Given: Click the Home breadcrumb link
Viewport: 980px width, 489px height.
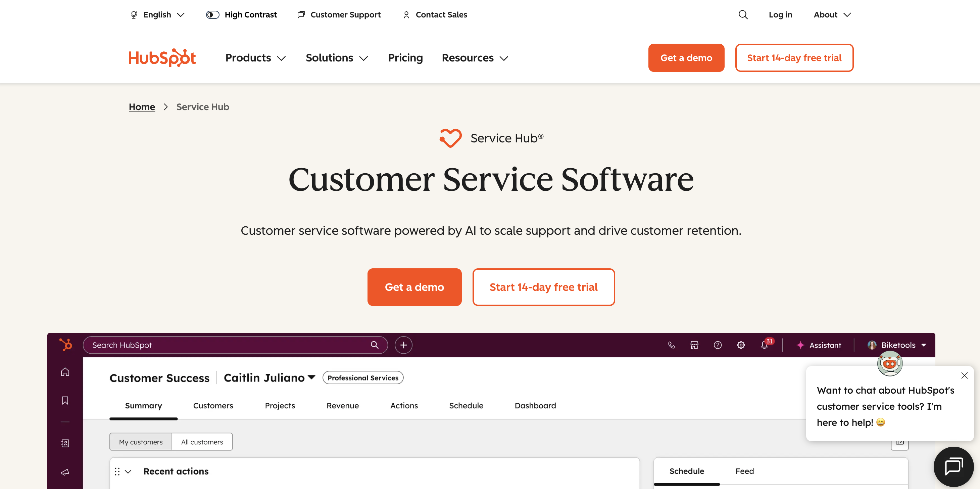Looking at the screenshot, I should 142,107.
